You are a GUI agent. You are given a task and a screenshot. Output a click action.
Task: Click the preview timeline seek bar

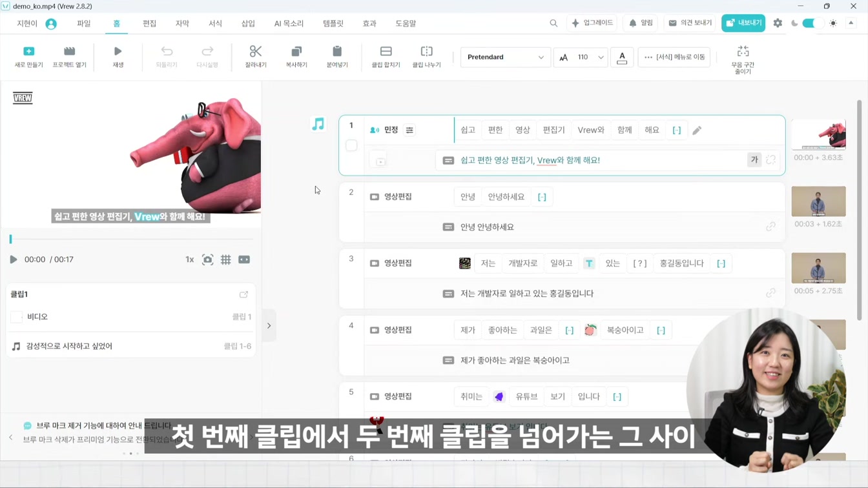click(x=132, y=239)
